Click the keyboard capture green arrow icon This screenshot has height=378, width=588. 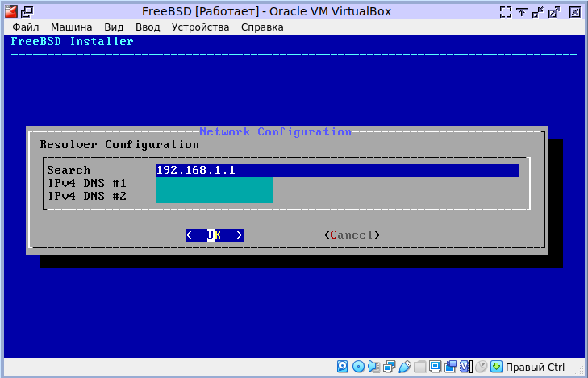click(x=497, y=367)
